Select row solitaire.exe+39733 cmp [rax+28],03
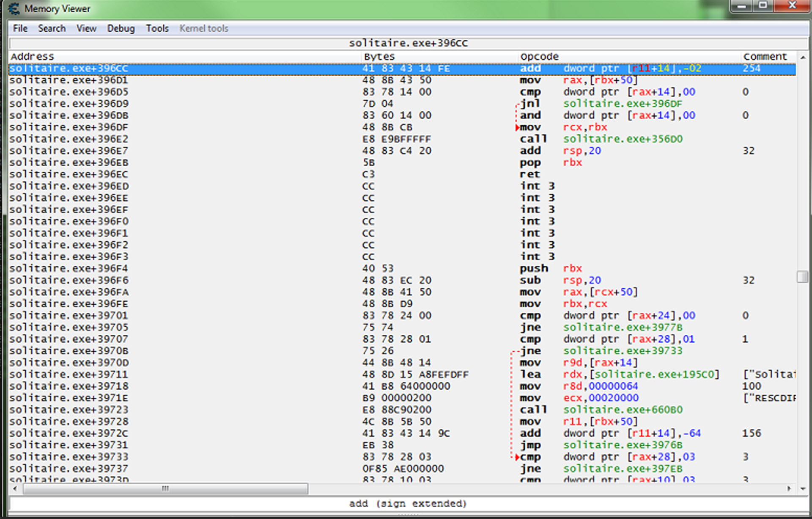The width and height of the screenshot is (812, 519). point(402,457)
